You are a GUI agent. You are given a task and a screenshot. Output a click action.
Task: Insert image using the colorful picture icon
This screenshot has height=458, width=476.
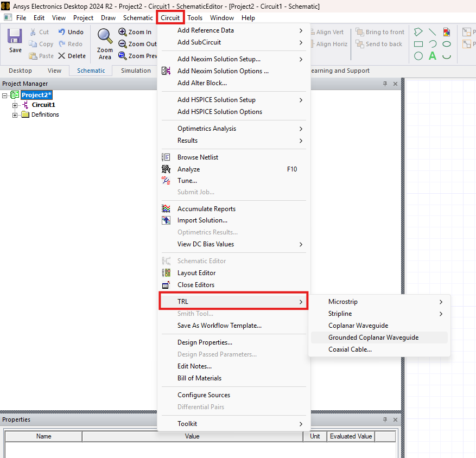pyautogui.click(x=447, y=32)
